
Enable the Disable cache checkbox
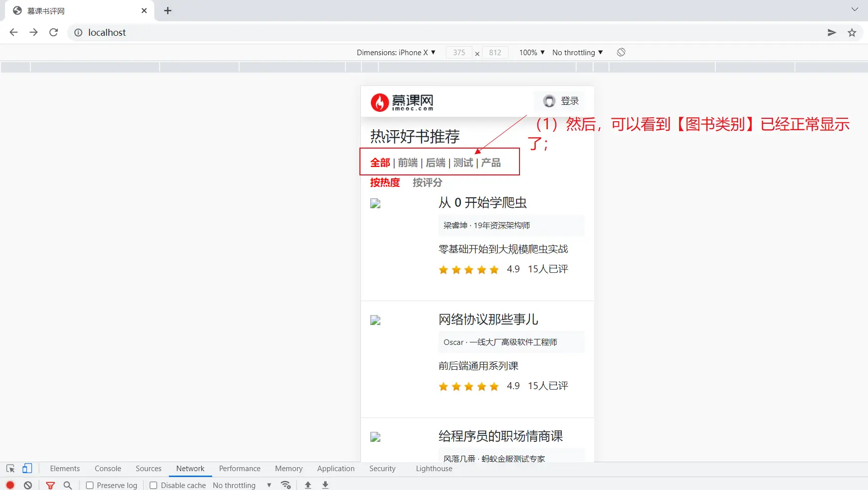click(x=154, y=485)
